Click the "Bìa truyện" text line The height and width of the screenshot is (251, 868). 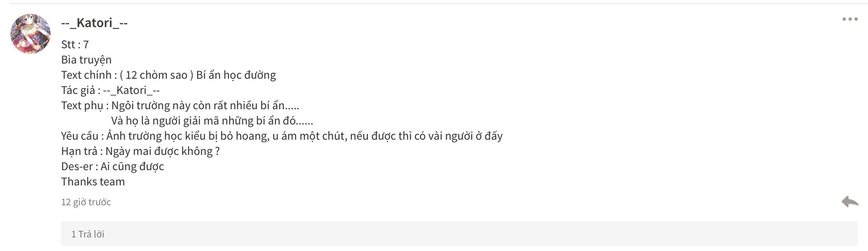[86, 60]
